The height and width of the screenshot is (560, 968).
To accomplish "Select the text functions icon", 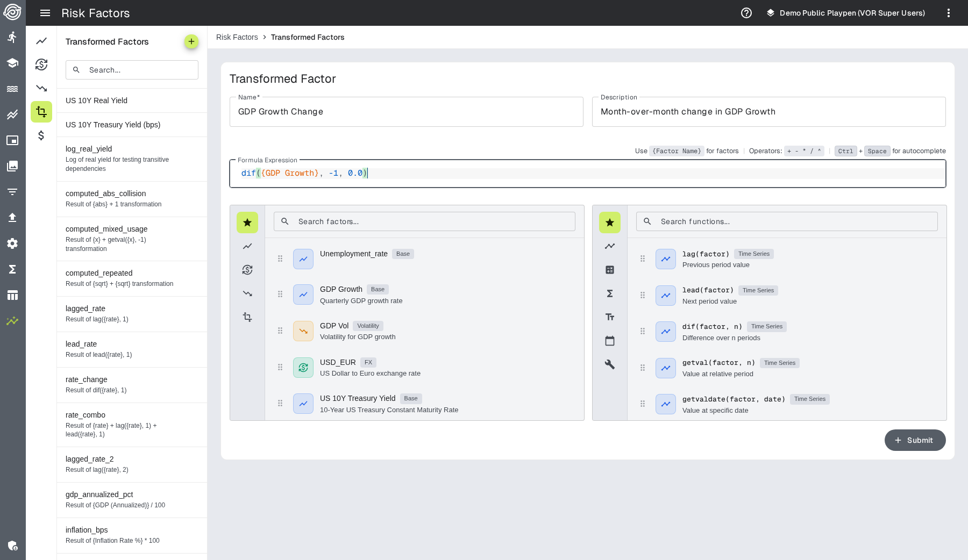I will (609, 317).
